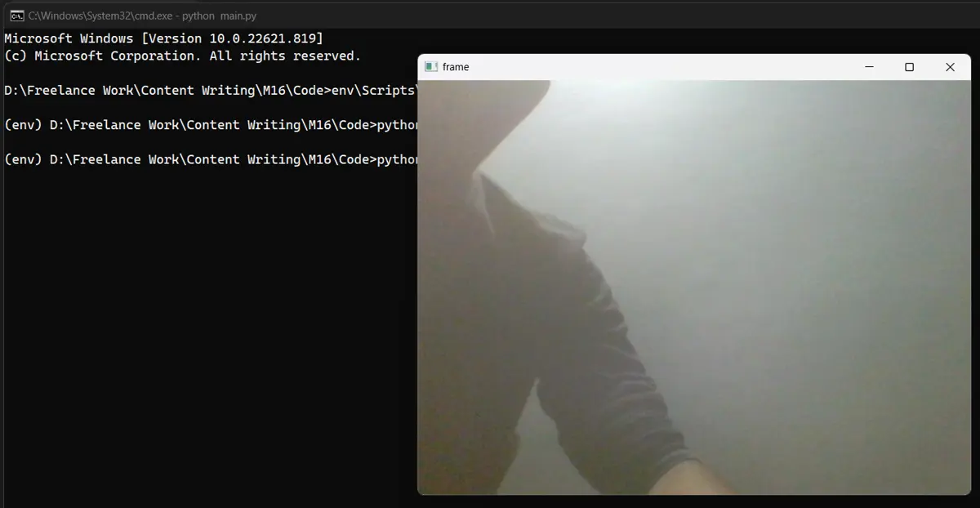Click the cmd.exe icon in the title bar

tap(16, 15)
